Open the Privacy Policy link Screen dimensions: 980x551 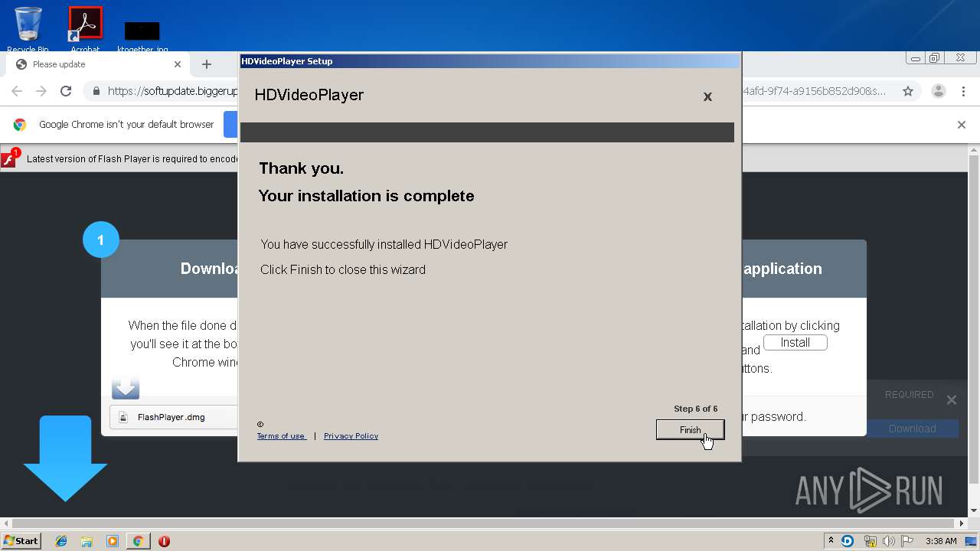(351, 436)
